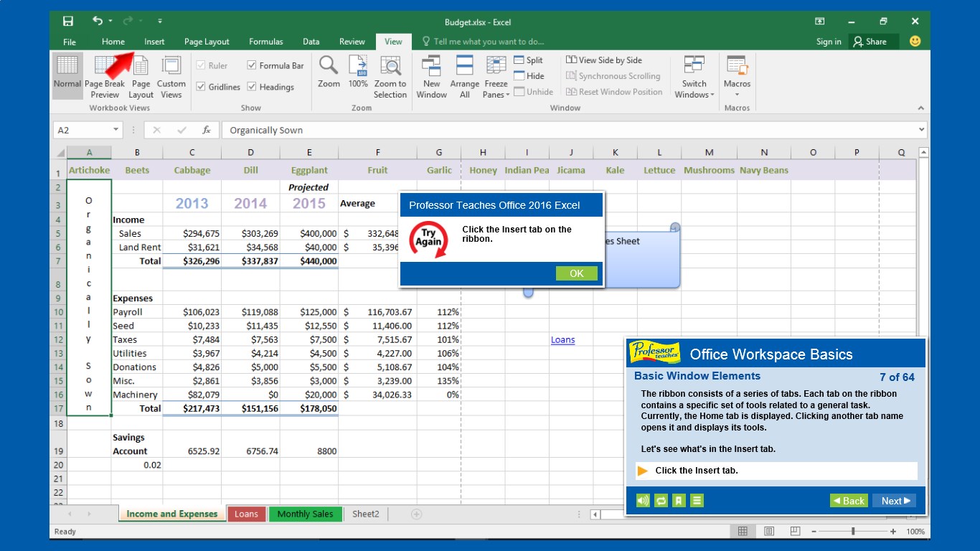Screen dimensions: 980x551
Task: Click Next in the tutorial panel
Action: 895,501
